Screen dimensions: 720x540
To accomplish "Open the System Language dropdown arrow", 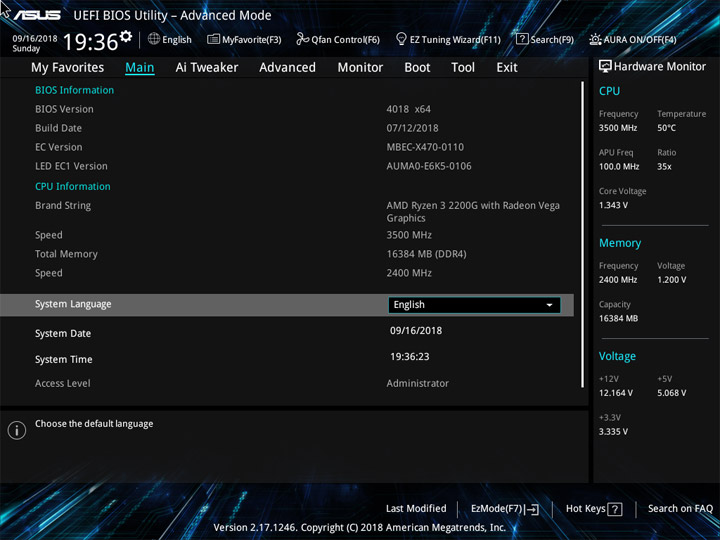I will point(549,305).
